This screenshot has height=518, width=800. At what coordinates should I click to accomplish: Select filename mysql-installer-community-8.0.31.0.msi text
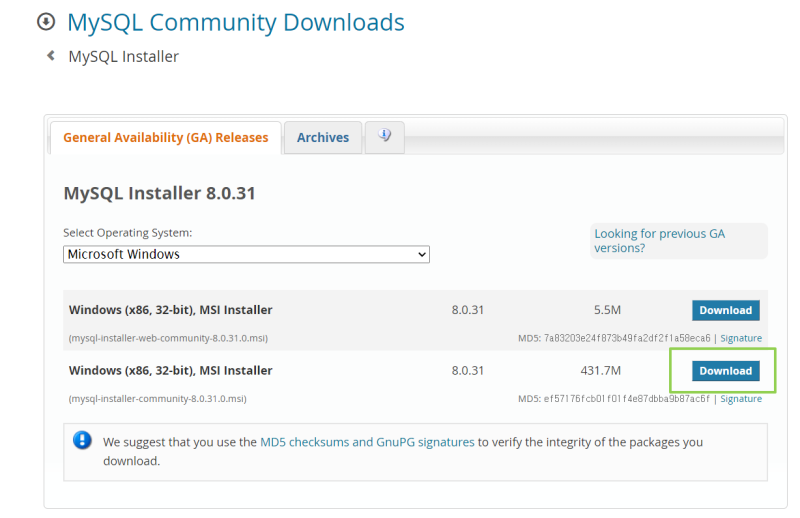click(158, 399)
